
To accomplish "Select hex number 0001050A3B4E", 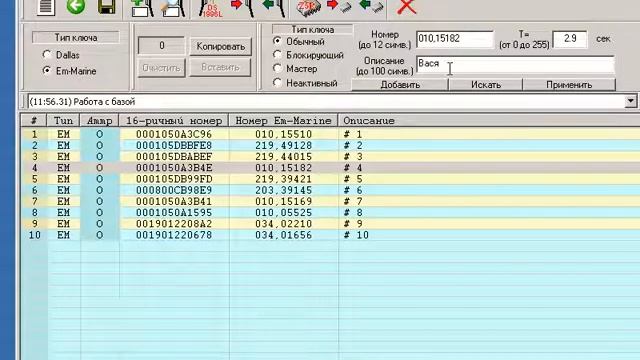I will tap(174, 168).
